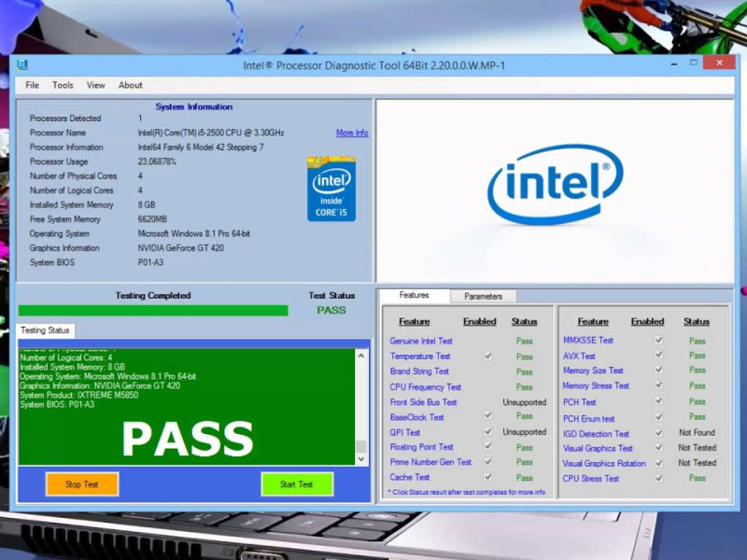Follow the More Info link
The width and height of the screenshot is (747, 560).
352,133
